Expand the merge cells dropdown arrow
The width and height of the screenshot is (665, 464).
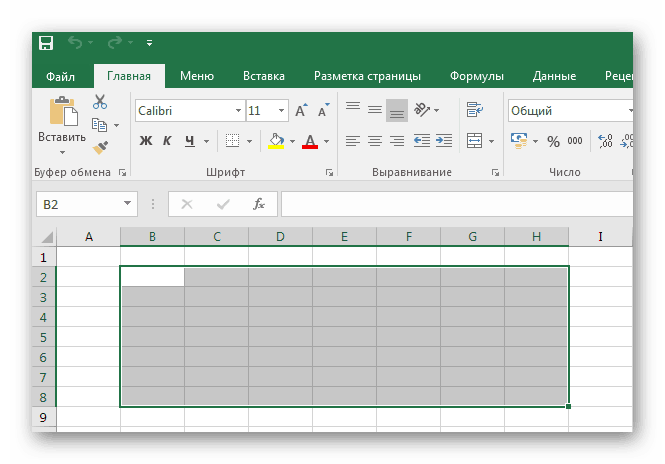click(x=492, y=141)
